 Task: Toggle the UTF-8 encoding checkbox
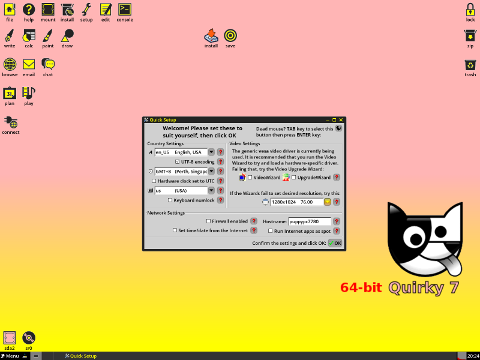click(x=177, y=162)
